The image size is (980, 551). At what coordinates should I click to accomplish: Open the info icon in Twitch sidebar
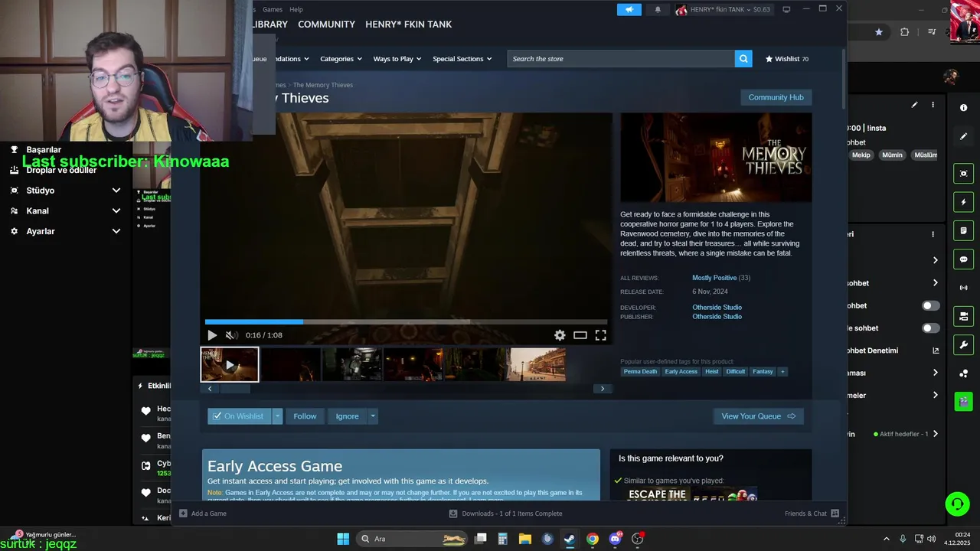pyautogui.click(x=963, y=108)
